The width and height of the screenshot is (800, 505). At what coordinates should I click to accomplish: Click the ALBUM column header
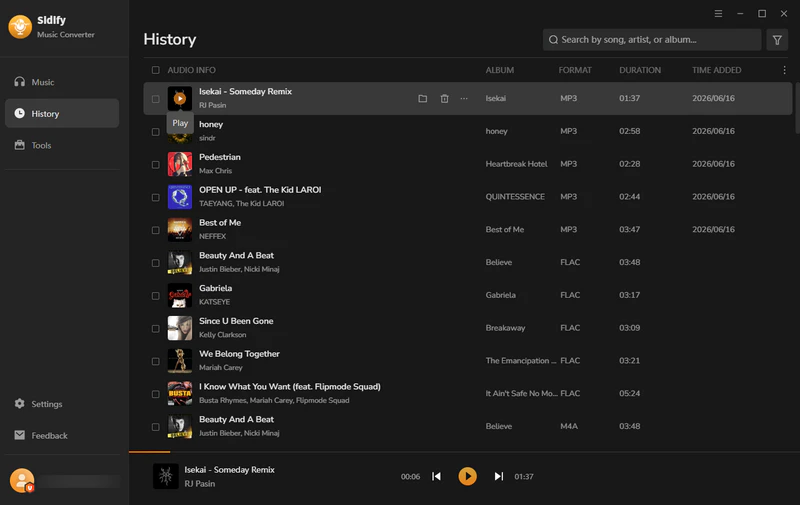click(x=499, y=70)
